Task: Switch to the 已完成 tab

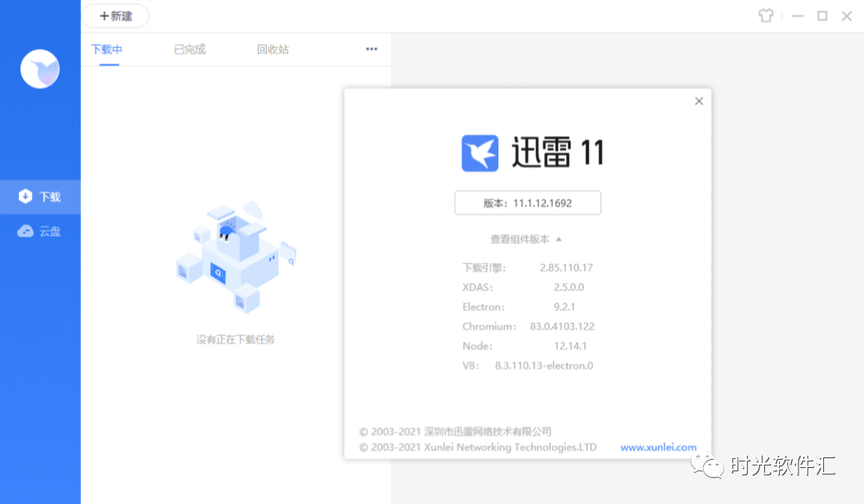Action: [x=190, y=50]
